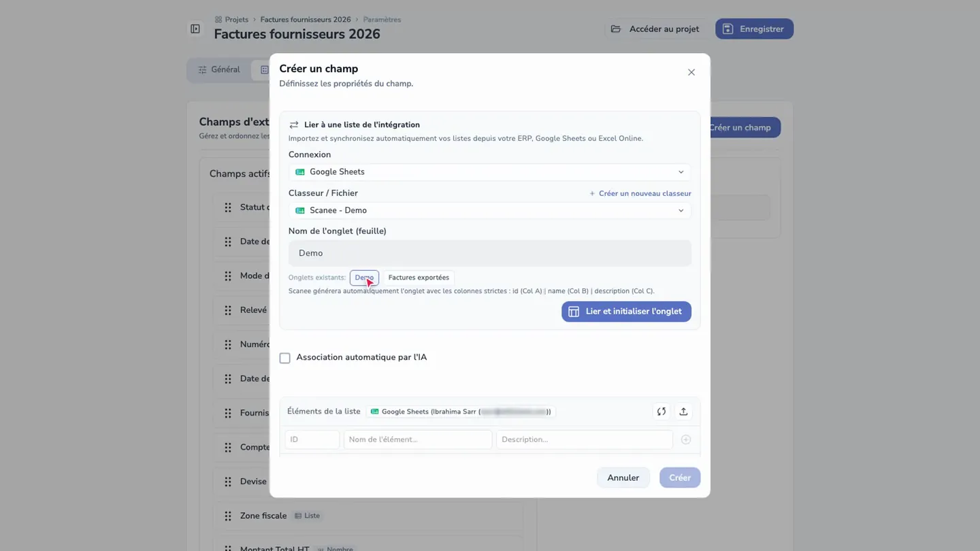Expand the Classeur / Fichier dropdown
This screenshot has width=980, height=551.
click(x=489, y=210)
